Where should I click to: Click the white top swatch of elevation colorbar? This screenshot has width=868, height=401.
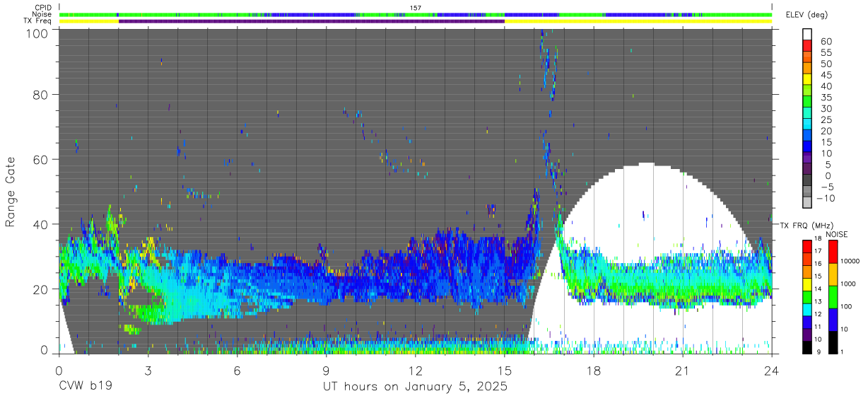coord(807,34)
